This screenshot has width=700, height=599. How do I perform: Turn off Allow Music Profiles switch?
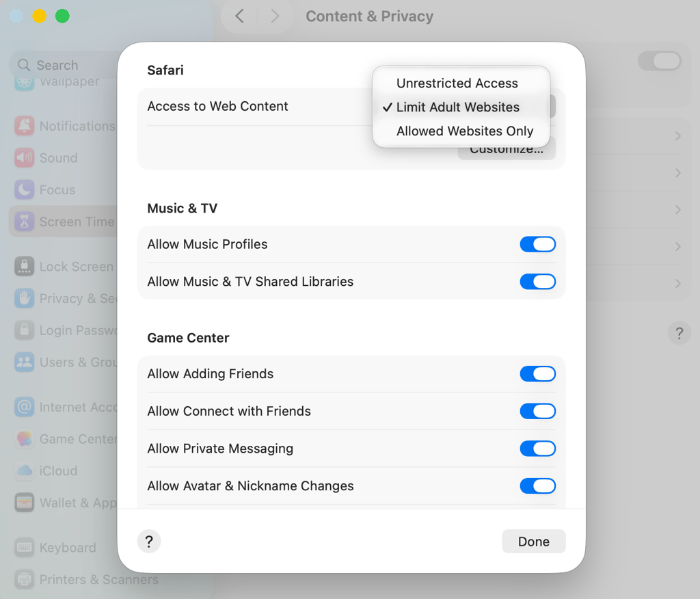tap(537, 244)
